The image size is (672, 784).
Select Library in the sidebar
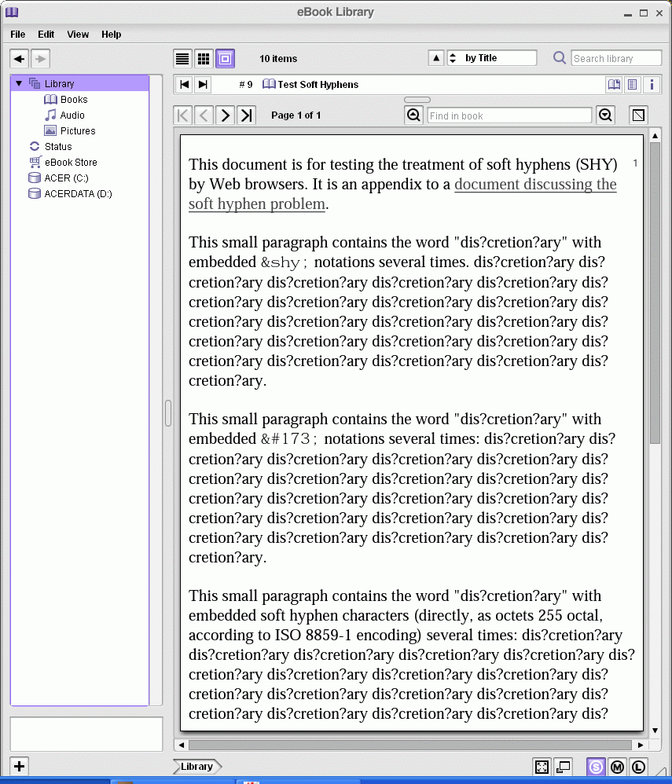tap(59, 83)
